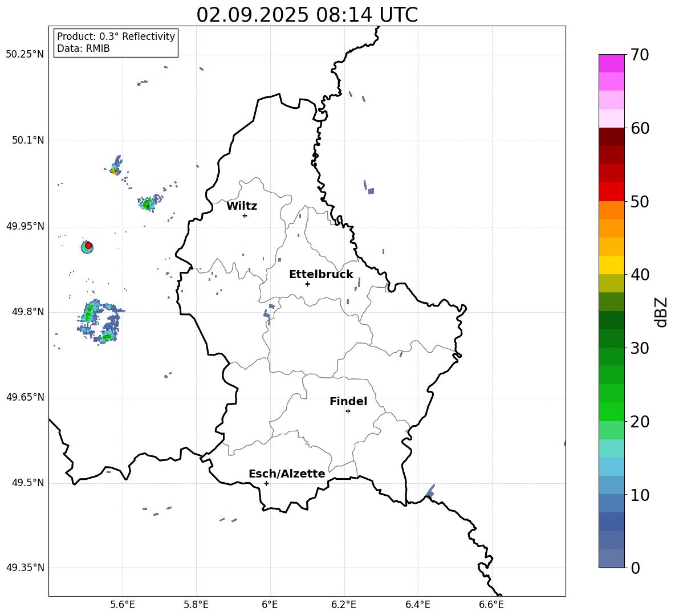Click the title 02.09.2025 08:14 UTC
The image size is (675, 616).
pyautogui.click(x=307, y=15)
